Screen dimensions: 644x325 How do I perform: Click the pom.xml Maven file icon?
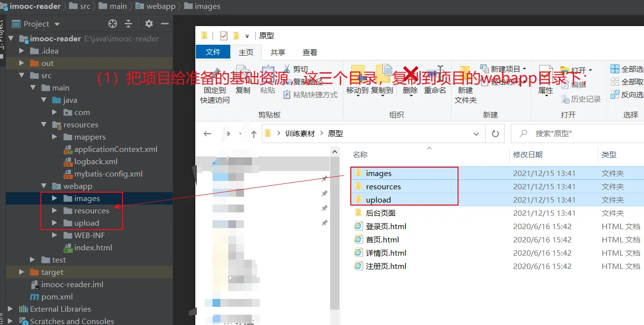(34, 296)
